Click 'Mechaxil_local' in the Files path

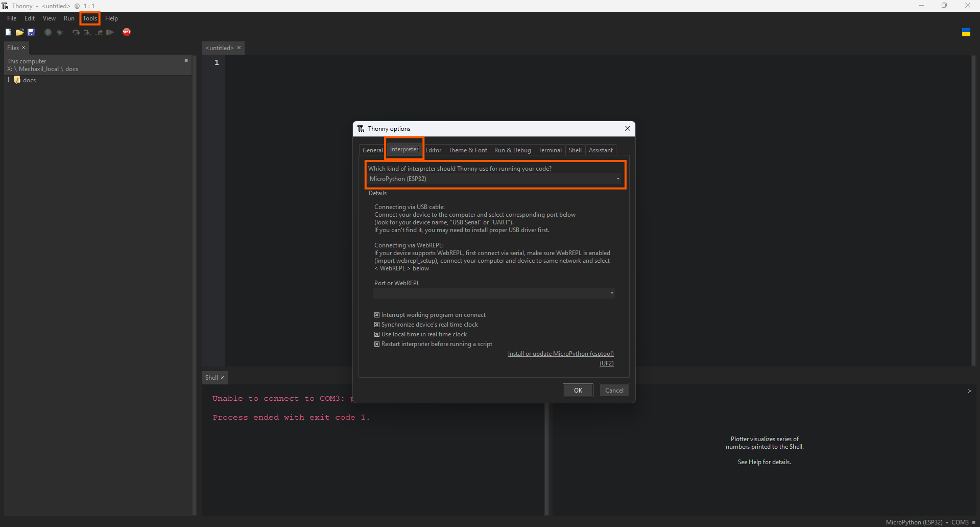pos(39,69)
